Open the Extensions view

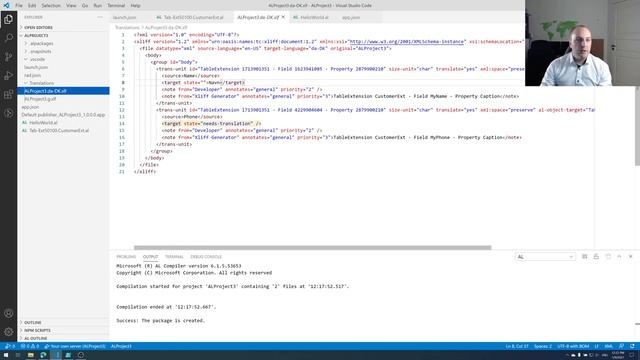pos(9,94)
